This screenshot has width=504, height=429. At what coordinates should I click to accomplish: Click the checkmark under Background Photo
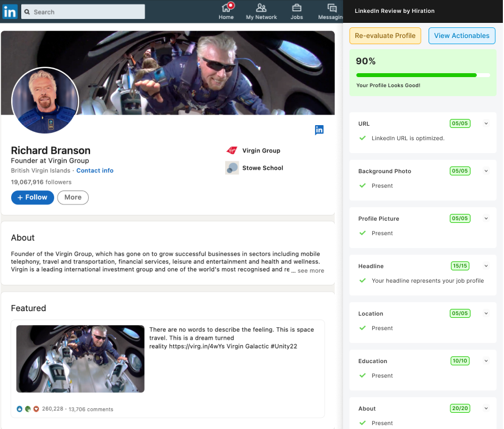coord(363,186)
